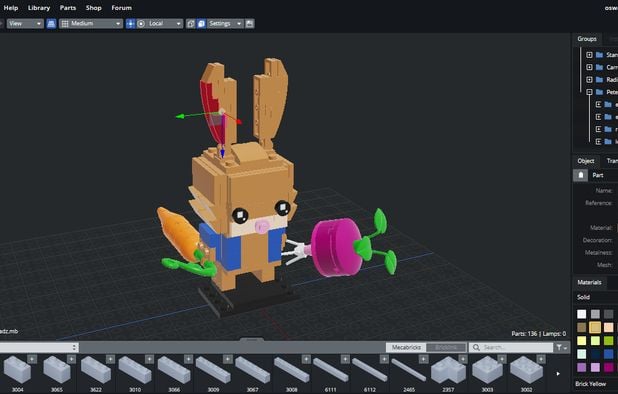Switch to the Tran... tab next to Object
This screenshot has height=394, width=618.
[x=611, y=161]
